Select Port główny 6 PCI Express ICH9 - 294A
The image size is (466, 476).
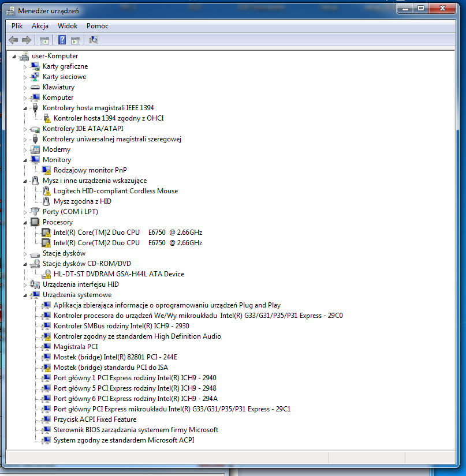click(136, 399)
